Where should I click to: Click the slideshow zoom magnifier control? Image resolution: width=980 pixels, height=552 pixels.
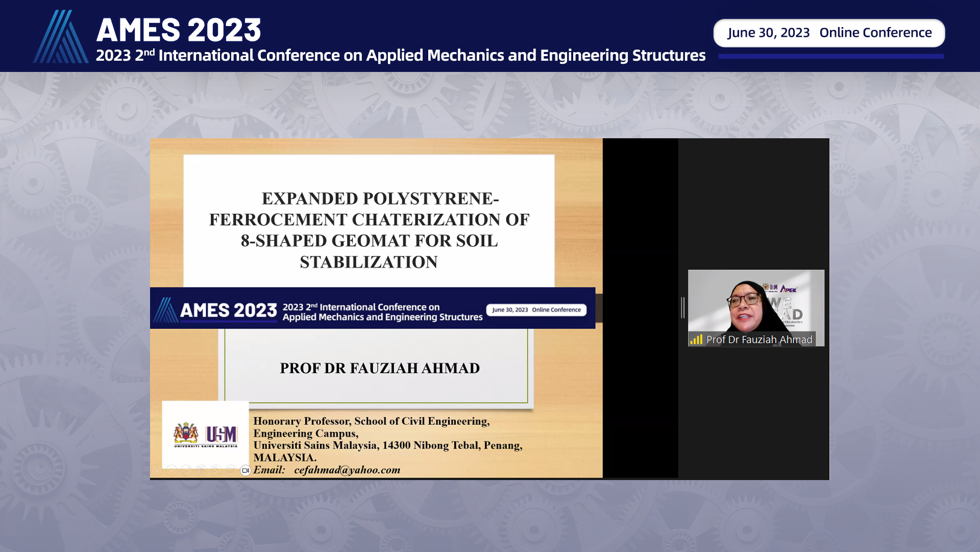[216, 470]
